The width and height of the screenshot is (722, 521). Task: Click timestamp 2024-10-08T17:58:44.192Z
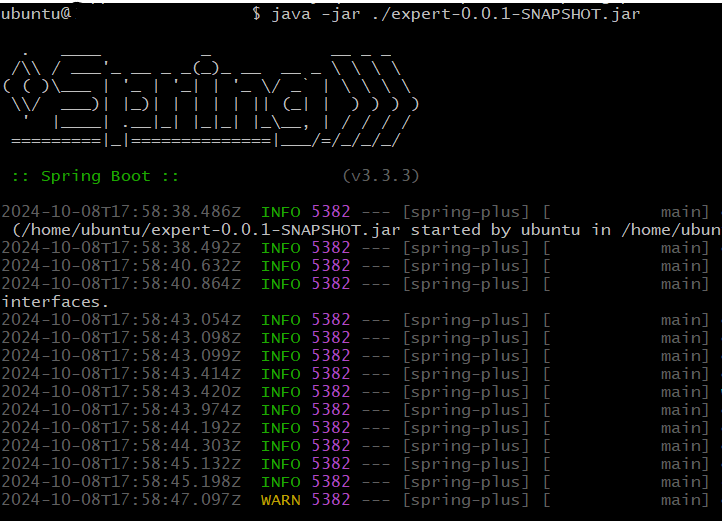pyautogui.click(x=121, y=427)
